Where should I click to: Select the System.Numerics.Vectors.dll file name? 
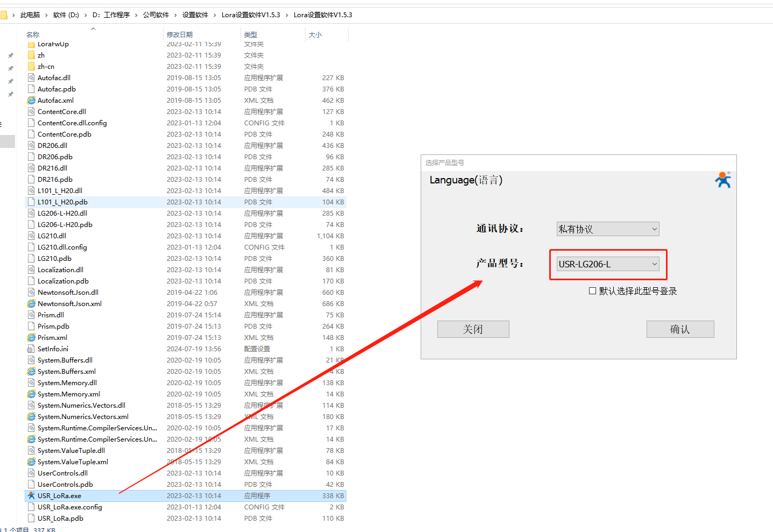[81, 405]
